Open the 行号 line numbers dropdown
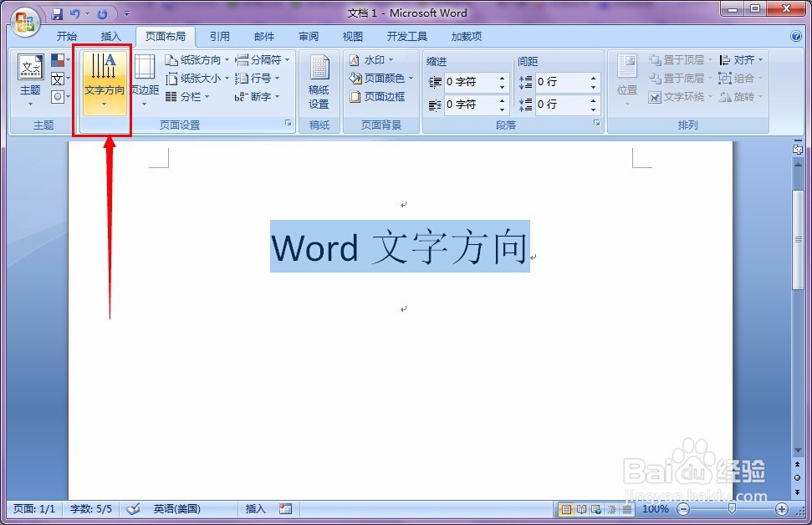The height and width of the screenshot is (525, 812). [x=257, y=79]
